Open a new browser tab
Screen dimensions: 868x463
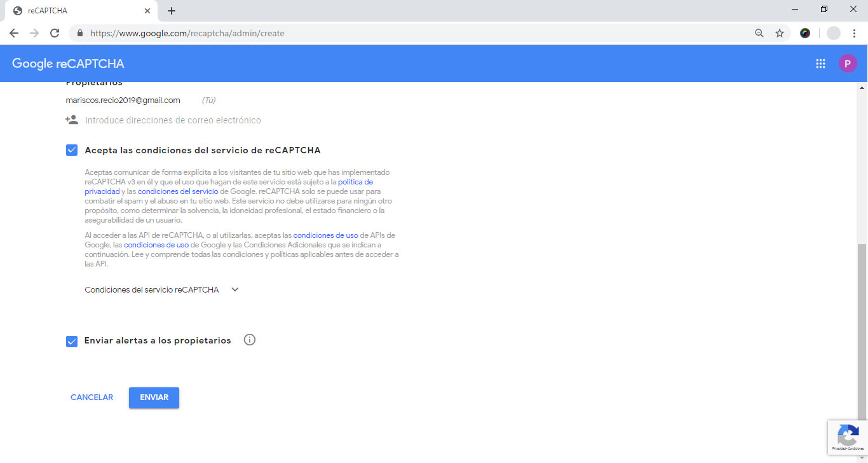(x=172, y=11)
